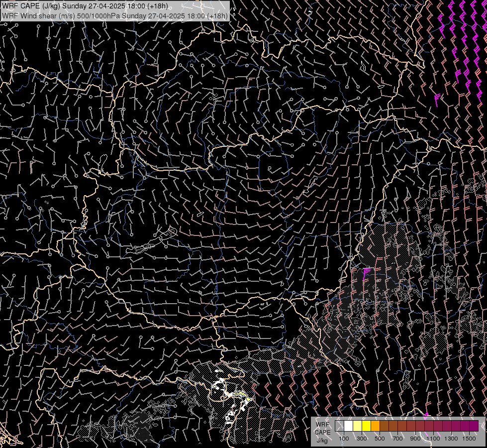Select the orange legend swatch
Viewport: 487px width, 448px height.
[x=375, y=426]
